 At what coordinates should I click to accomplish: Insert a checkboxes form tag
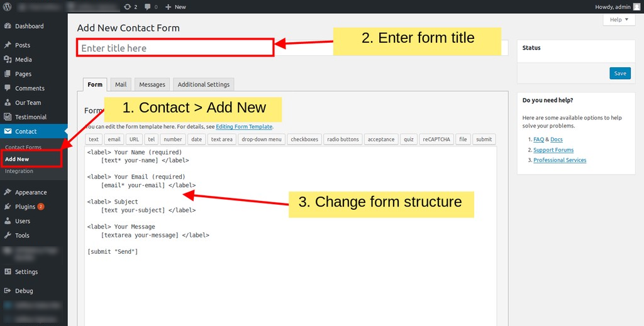coord(304,139)
